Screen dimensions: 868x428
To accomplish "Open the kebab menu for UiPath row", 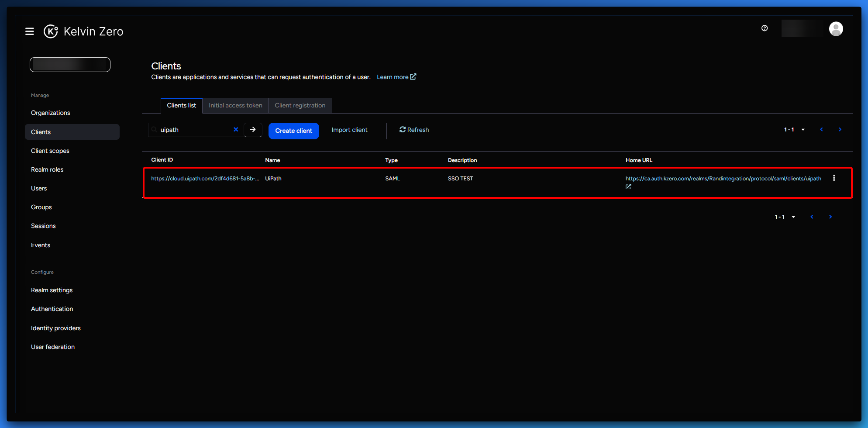I will [834, 178].
